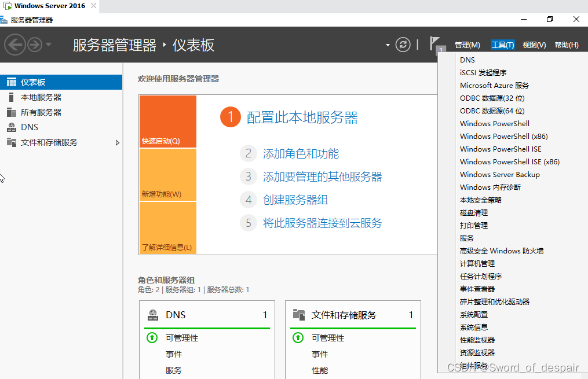Click the DNS tile green manageability icon
The height and width of the screenshot is (379, 588).
coord(152,338)
